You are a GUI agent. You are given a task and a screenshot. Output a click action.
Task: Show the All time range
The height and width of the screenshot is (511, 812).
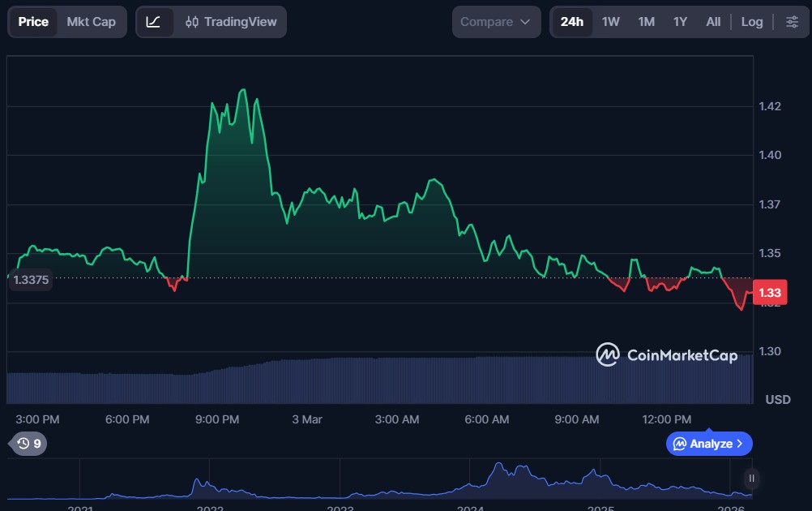pos(713,22)
